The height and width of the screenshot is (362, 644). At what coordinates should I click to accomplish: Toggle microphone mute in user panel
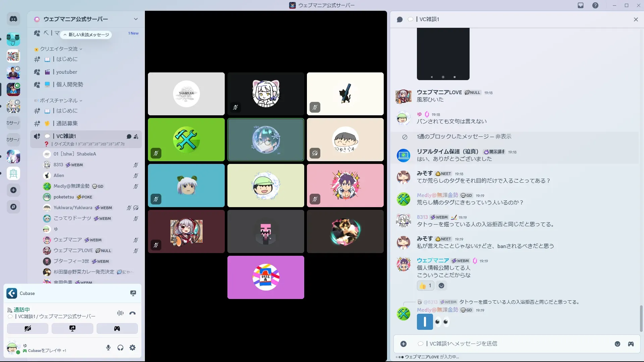click(x=108, y=348)
